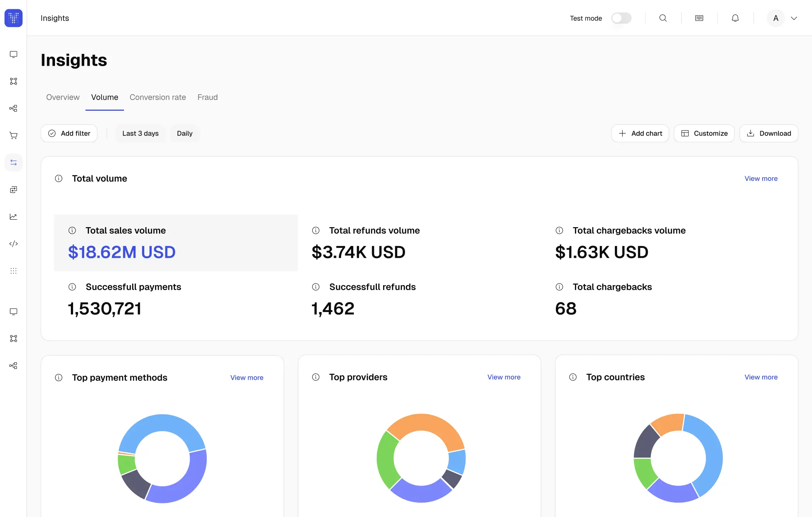Expand the account menu chevron
This screenshot has height=517, width=812.
(794, 18)
